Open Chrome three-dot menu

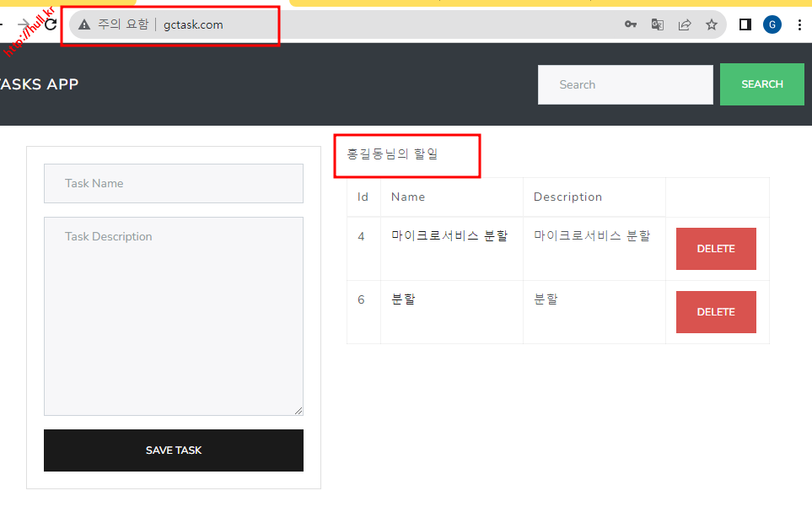point(799,24)
